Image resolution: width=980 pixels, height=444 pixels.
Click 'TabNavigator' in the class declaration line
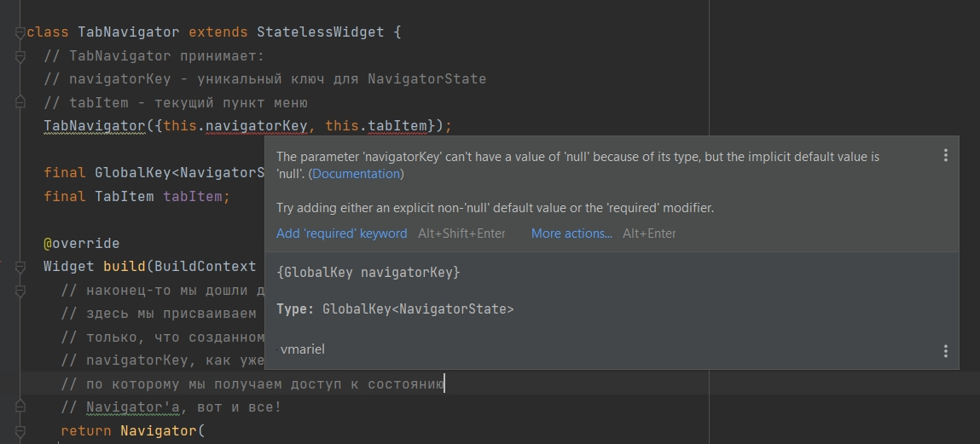[x=129, y=32]
